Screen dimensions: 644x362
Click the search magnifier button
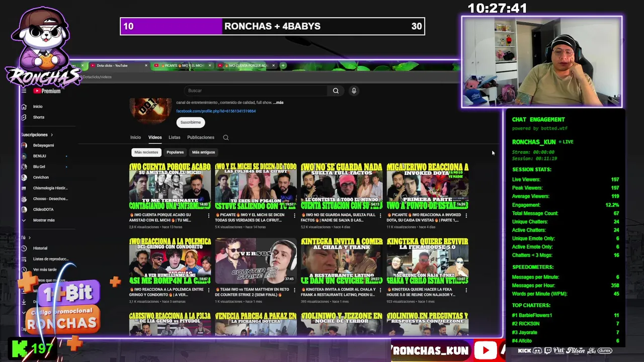click(336, 90)
